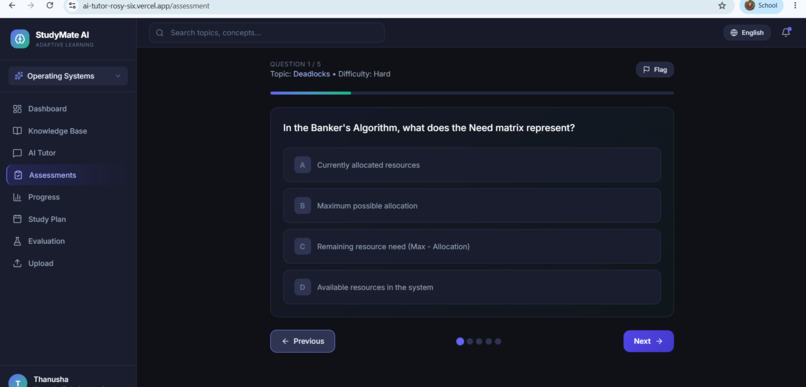806x387 pixels.
Task: Open browser three-dot menu
Action: (796, 5)
